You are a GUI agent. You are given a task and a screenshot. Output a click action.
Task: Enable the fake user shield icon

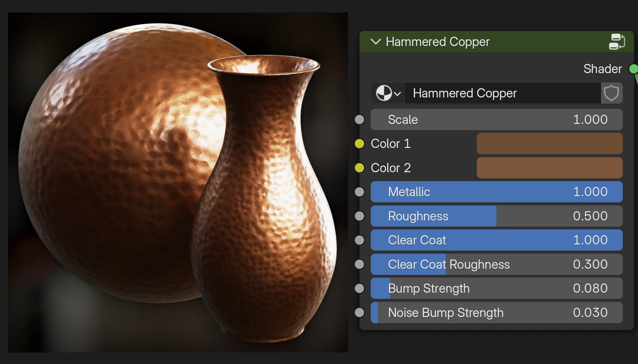point(611,93)
